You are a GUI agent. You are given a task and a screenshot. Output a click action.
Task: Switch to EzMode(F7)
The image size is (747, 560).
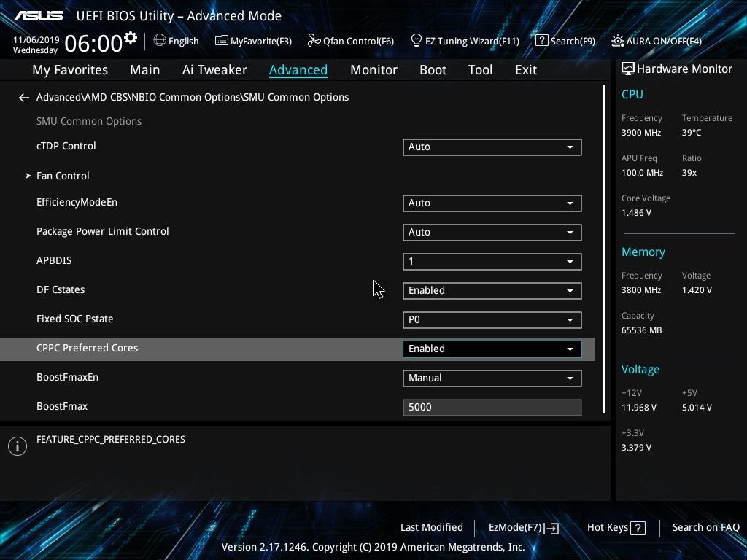[524, 528]
